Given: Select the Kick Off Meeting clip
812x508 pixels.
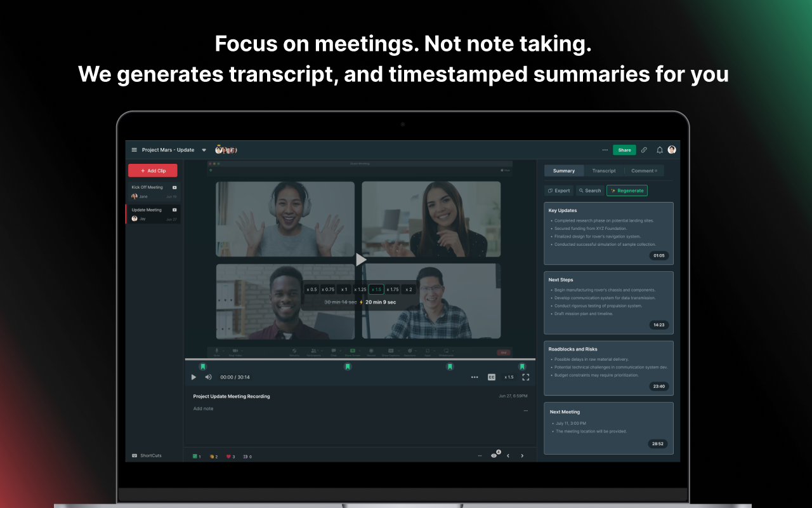Looking at the screenshot, I should (x=153, y=192).
